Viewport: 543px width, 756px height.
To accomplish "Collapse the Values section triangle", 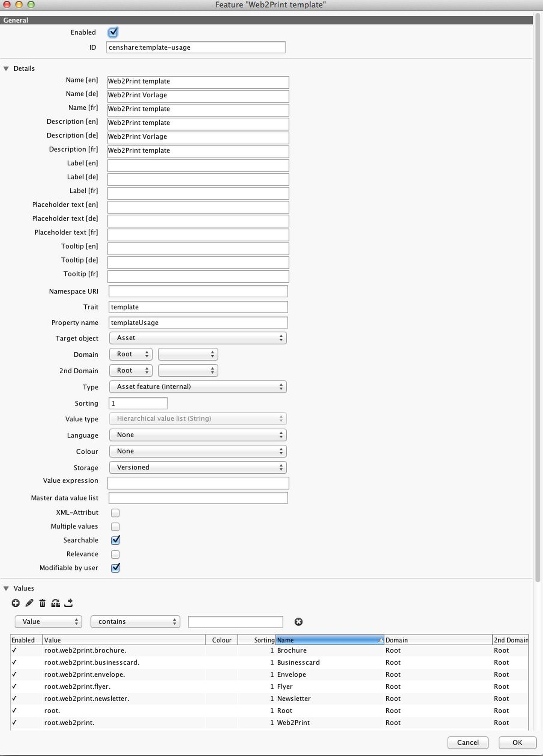I will (x=6, y=588).
